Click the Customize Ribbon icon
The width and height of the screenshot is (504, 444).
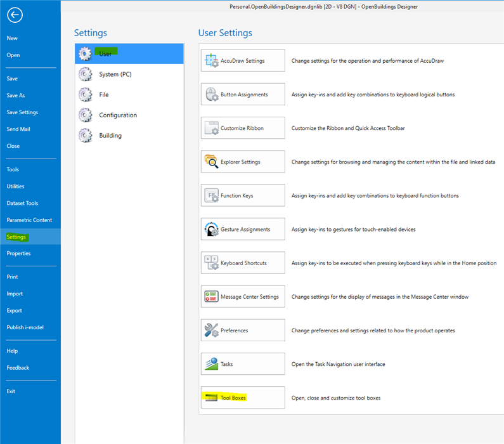tap(212, 128)
